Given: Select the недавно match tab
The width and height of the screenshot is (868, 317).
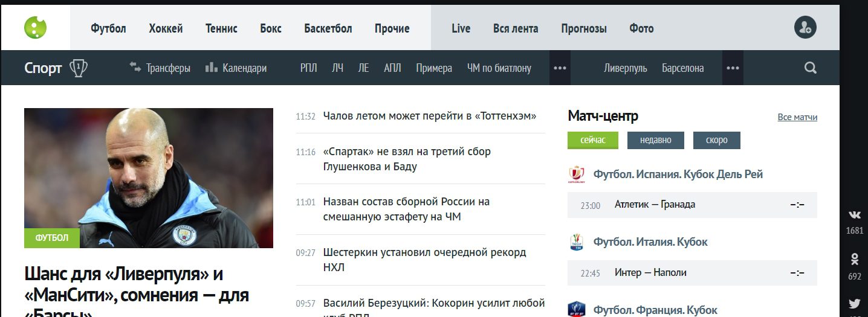Looking at the screenshot, I should (x=656, y=140).
